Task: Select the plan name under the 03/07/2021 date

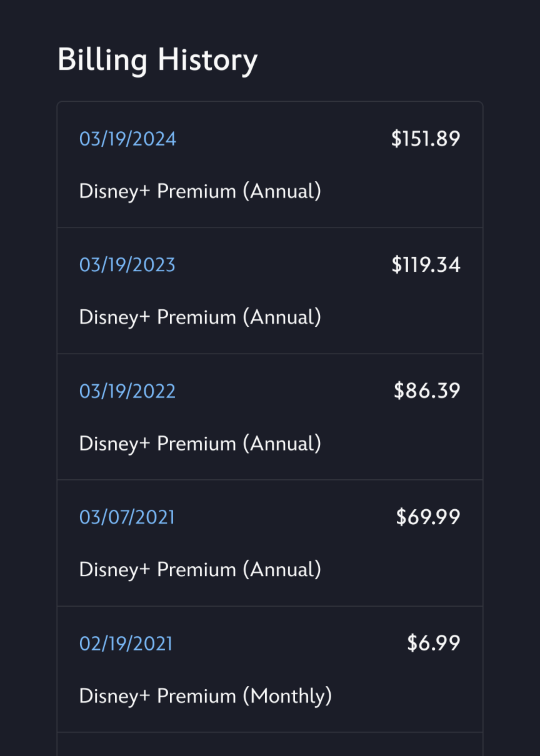Action: pos(200,570)
